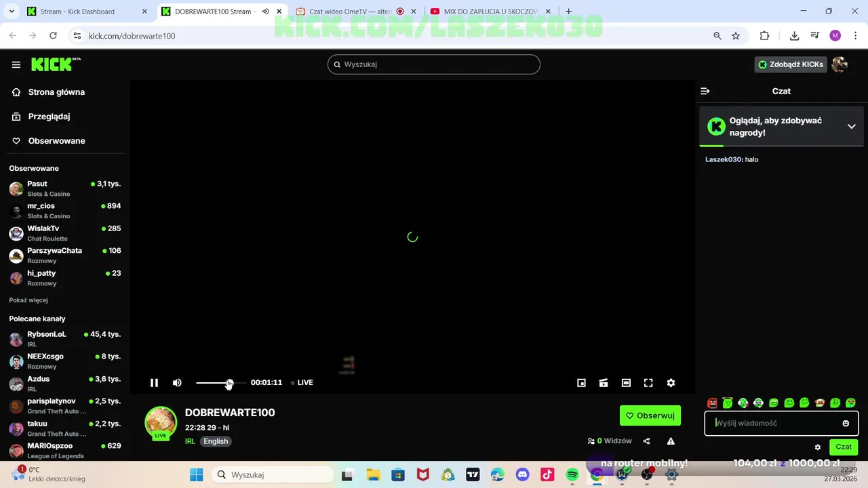Open RybsonLoL recommended channel
Viewport: 868px width, 488px height.
[x=64, y=339]
